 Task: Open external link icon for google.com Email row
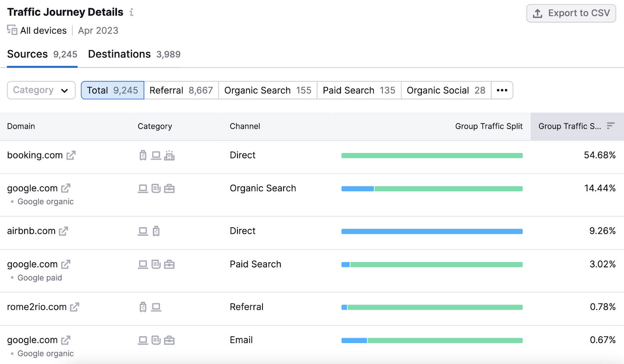click(66, 340)
